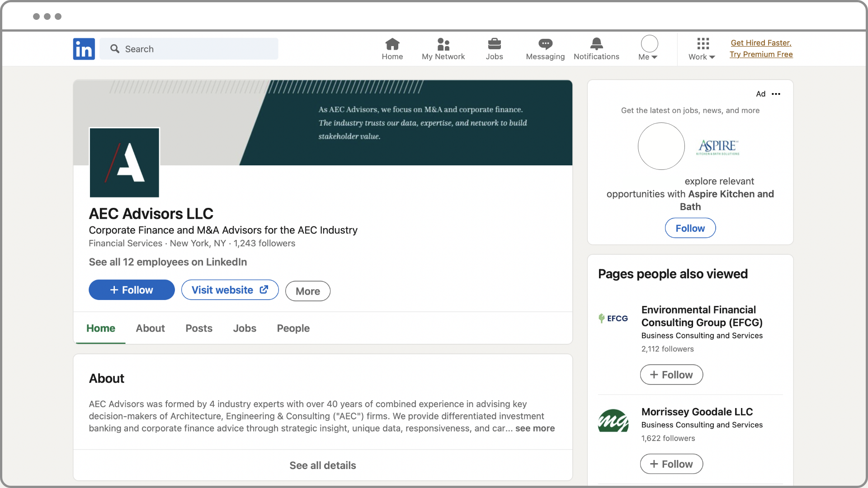Image resolution: width=868 pixels, height=488 pixels.
Task: Click the 1,243 followers text
Action: pos(264,244)
